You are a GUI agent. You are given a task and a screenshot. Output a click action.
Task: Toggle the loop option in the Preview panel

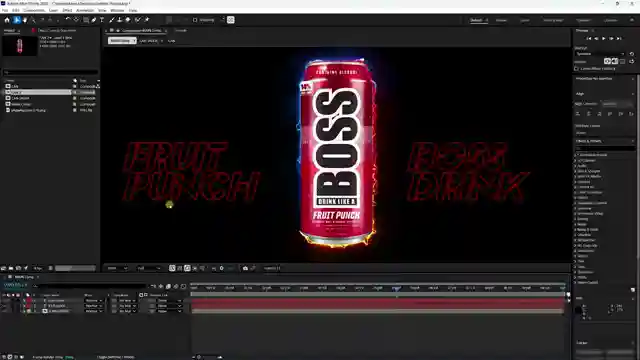coord(632,61)
